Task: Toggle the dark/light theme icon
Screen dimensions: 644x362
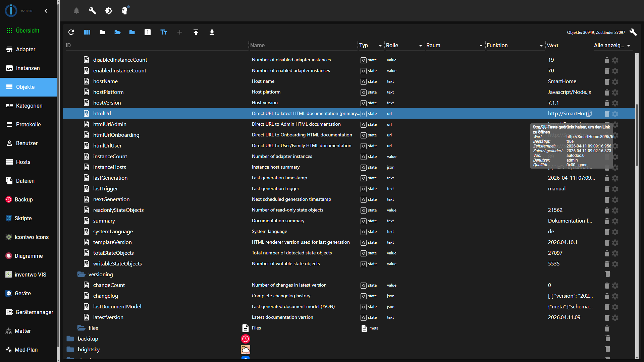Action: point(109,11)
